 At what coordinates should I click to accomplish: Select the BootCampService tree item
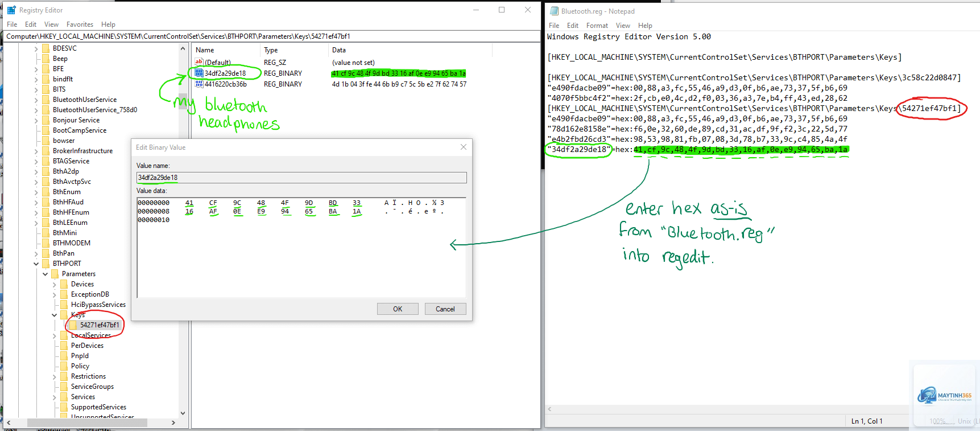coord(80,130)
